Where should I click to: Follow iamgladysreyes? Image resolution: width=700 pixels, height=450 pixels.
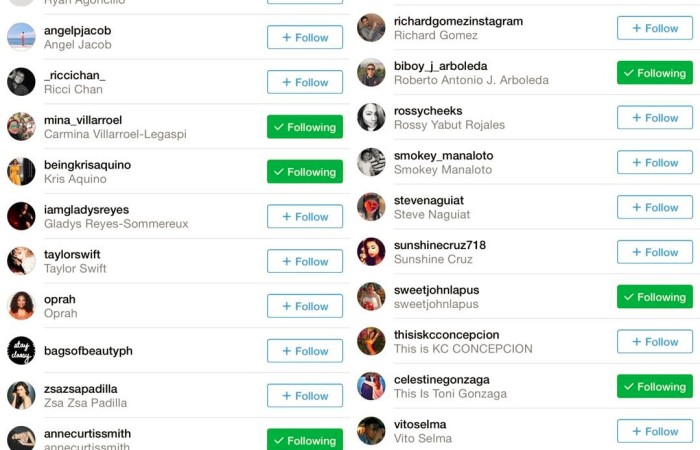(305, 217)
